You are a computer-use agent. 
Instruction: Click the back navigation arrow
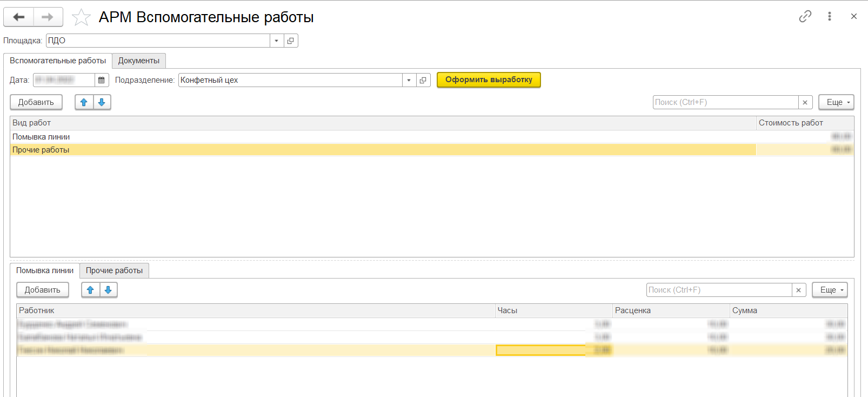[x=19, y=17]
